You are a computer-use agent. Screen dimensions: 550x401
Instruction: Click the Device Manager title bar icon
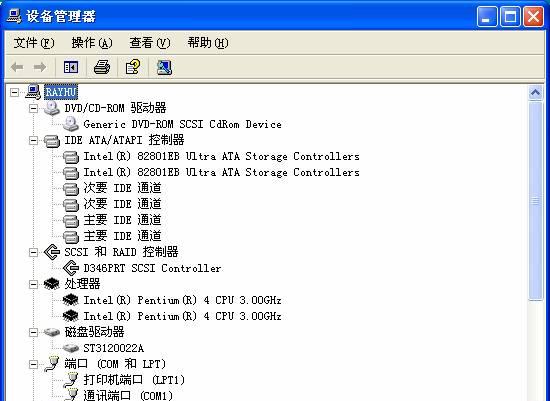pos(14,16)
